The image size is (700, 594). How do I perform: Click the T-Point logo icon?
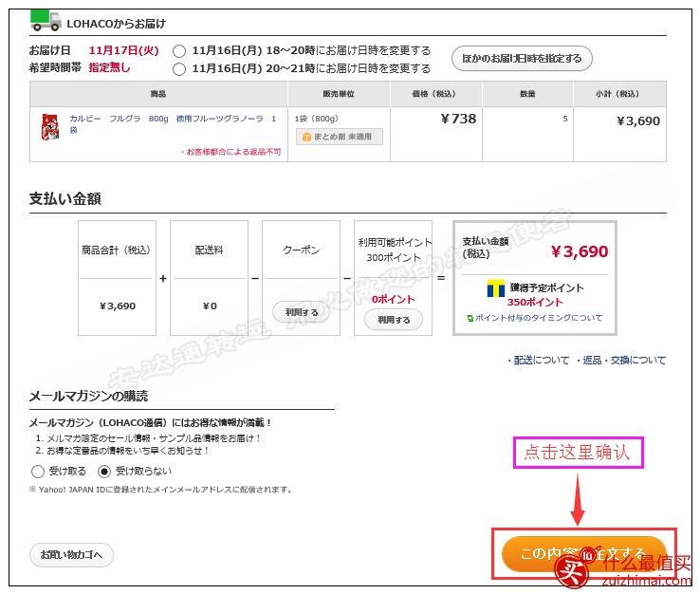pyautogui.click(x=495, y=288)
